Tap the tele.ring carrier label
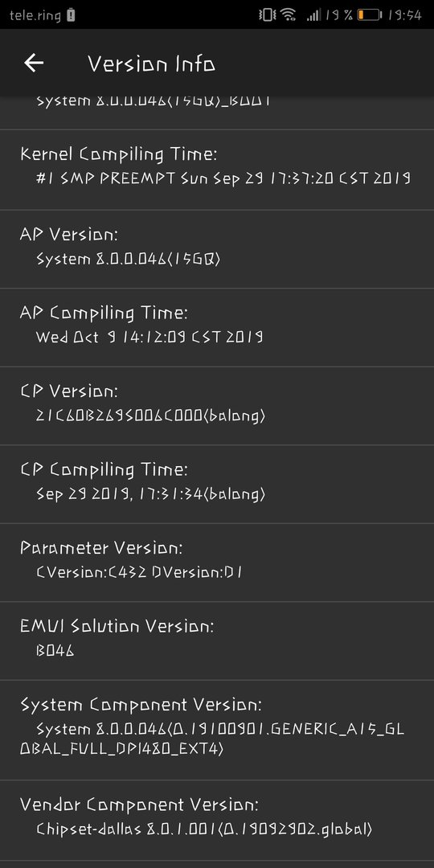 (35, 15)
